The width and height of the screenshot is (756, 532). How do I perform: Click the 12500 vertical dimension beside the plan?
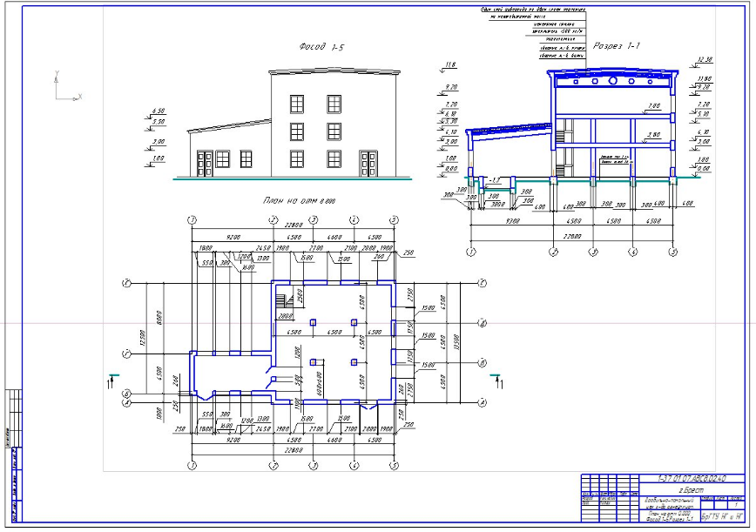141,337
